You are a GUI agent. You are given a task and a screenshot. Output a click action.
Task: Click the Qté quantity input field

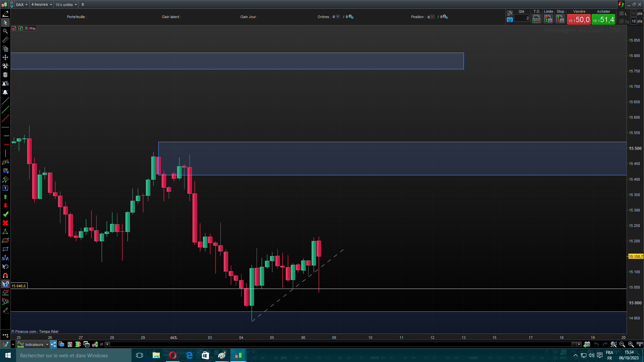[x=522, y=18]
